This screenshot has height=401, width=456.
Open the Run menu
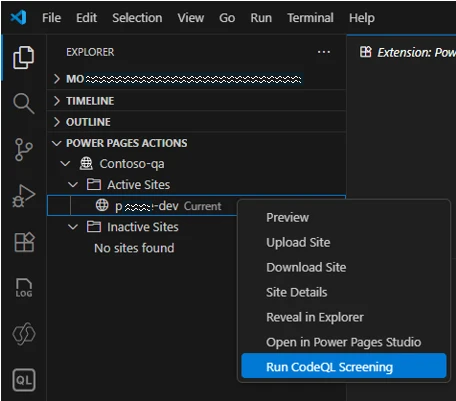[x=261, y=18]
